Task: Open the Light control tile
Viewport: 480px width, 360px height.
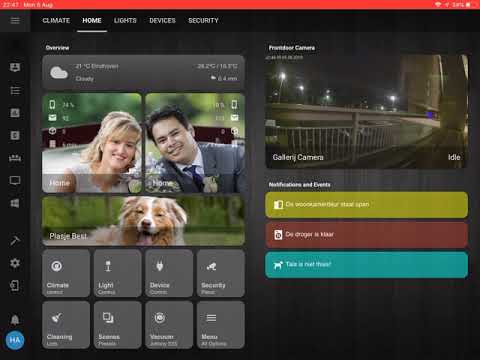Action: coord(118,273)
